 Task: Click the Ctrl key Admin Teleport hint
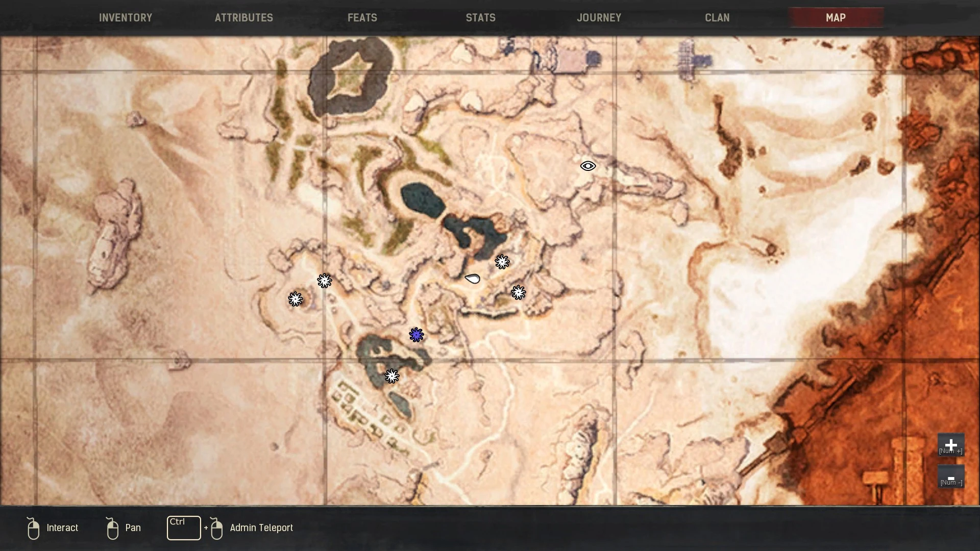click(x=184, y=528)
